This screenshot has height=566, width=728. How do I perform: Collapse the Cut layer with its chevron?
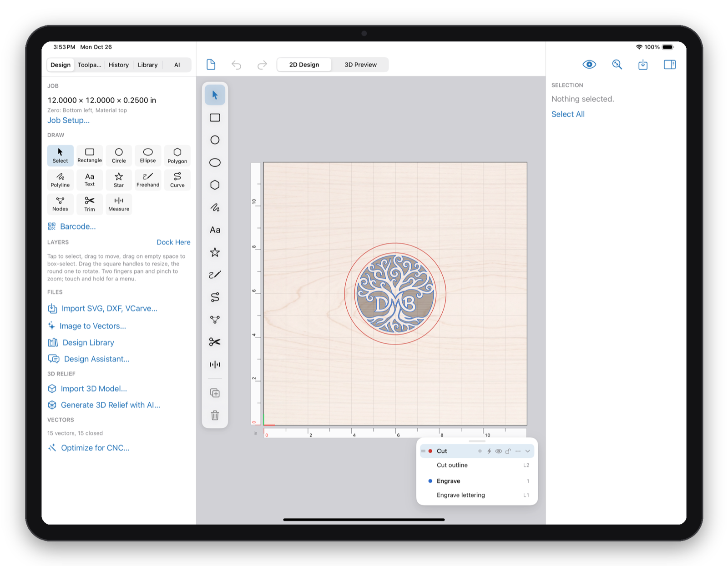click(x=527, y=451)
